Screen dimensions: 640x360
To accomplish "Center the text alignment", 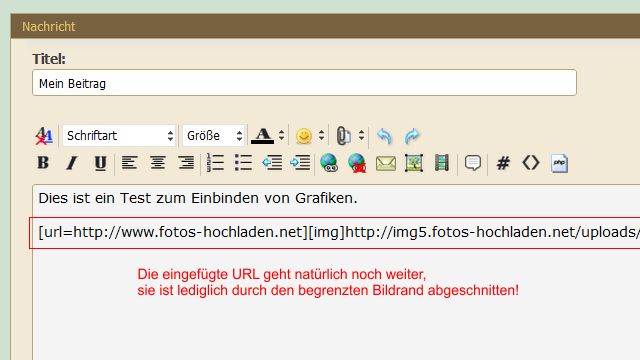I will tap(158, 163).
